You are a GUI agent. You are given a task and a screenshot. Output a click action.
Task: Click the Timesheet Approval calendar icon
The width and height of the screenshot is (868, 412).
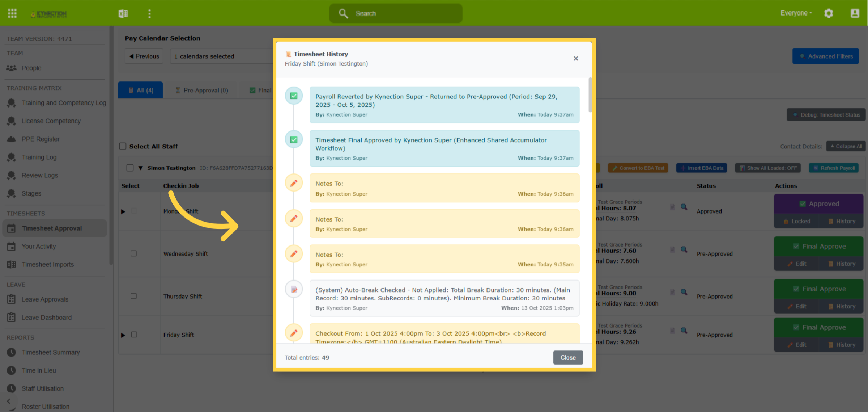pyautogui.click(x=12, y=228)
